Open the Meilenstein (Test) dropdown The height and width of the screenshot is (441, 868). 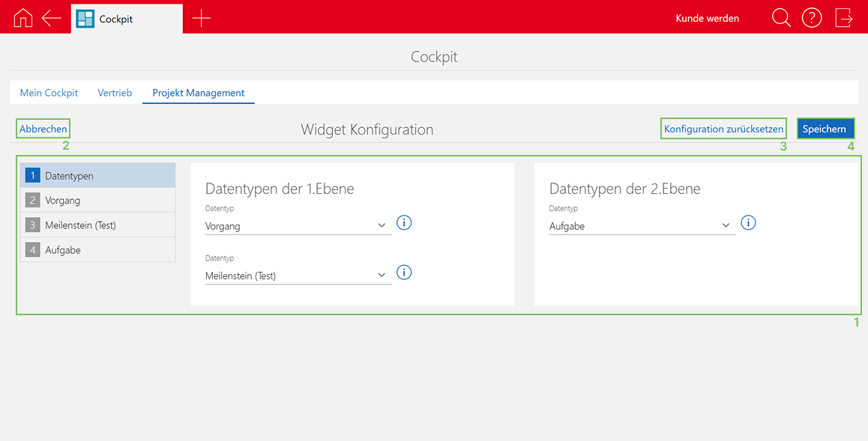click(382, 275)
